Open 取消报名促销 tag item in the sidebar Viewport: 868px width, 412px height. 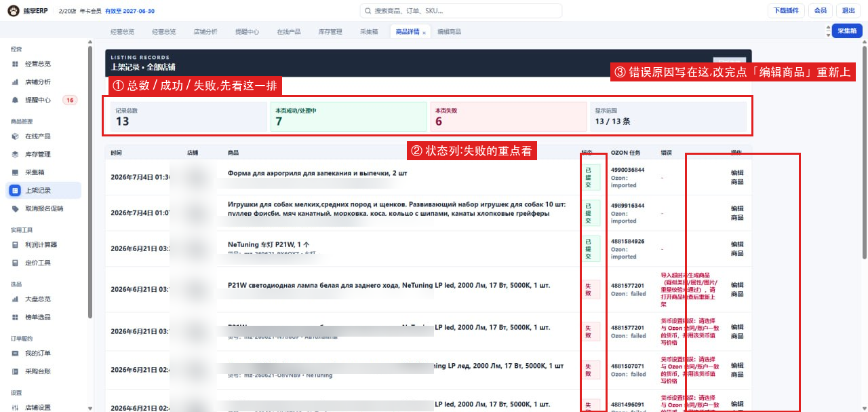pos(44,208)
